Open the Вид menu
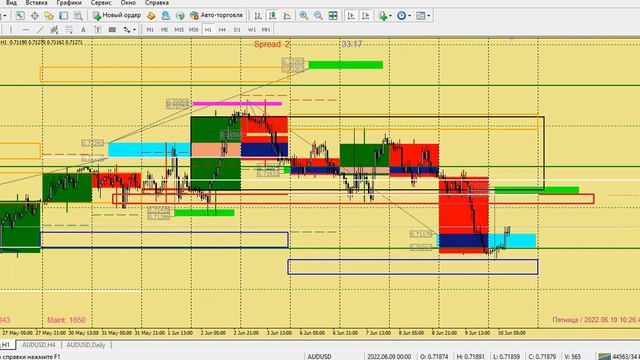This screenshot has width=640, height=360. pos(11,3)
